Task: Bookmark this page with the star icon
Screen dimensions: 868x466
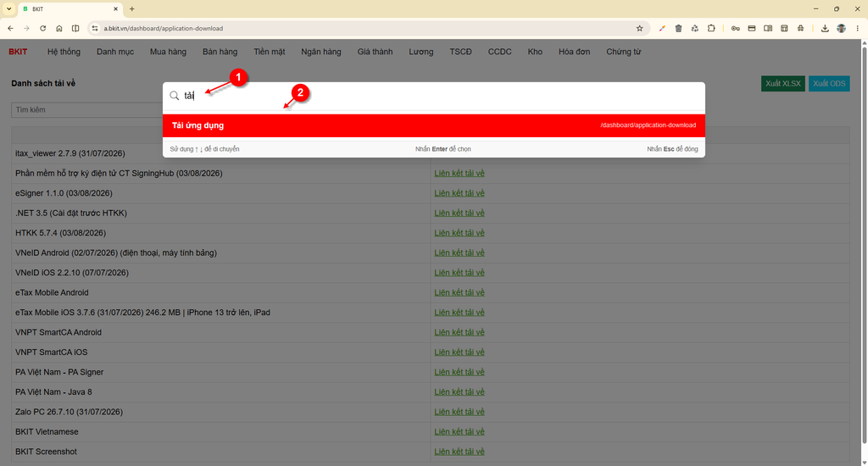Action: coord(639,28)
